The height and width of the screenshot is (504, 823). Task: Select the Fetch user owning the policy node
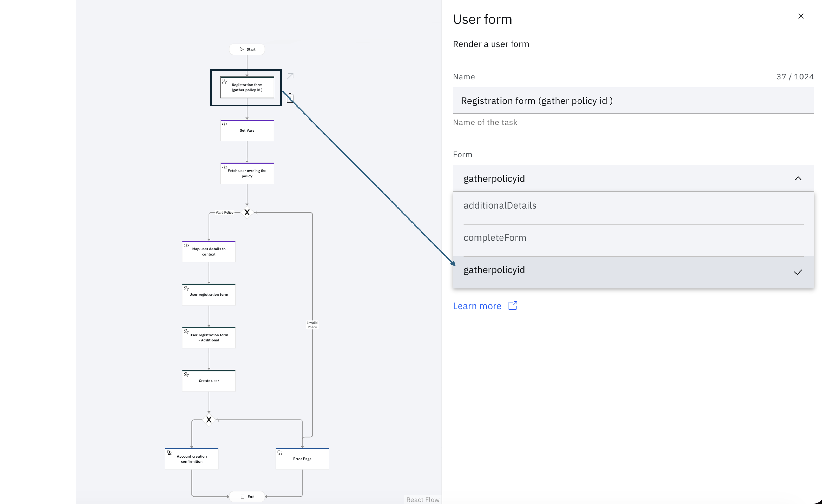(x=247, y=173)
